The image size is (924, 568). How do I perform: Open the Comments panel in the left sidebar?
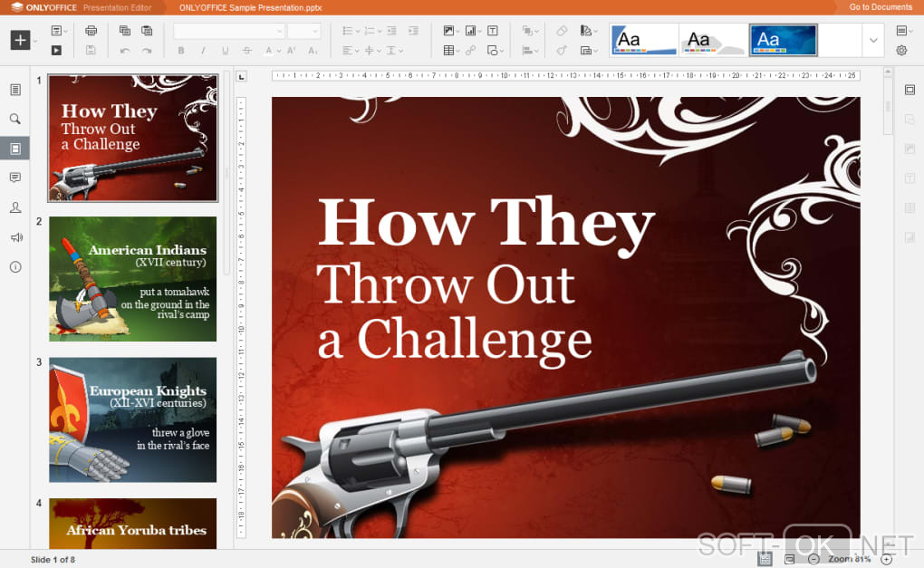click(15, 178)
